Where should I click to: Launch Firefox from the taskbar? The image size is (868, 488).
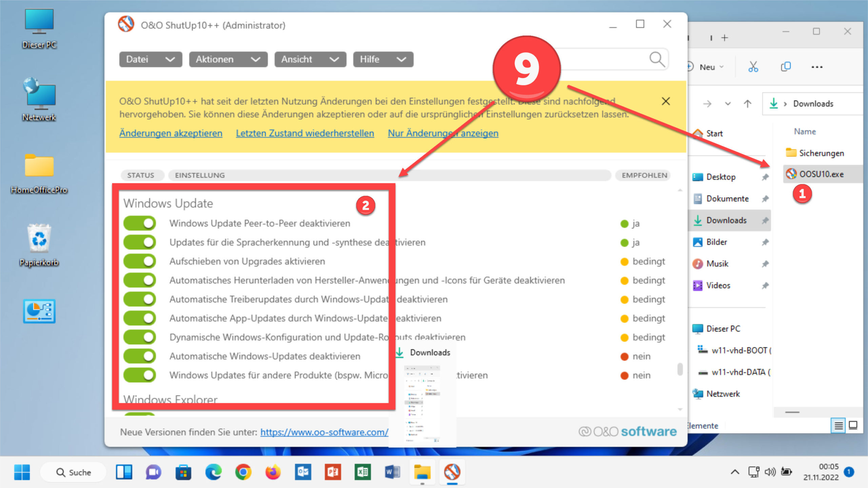click(x=273, y=472)
